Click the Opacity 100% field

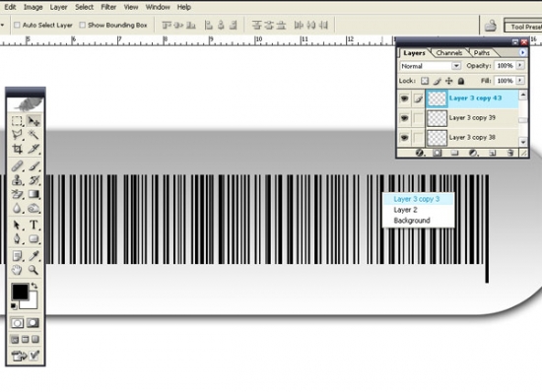(x=505, y=65)
